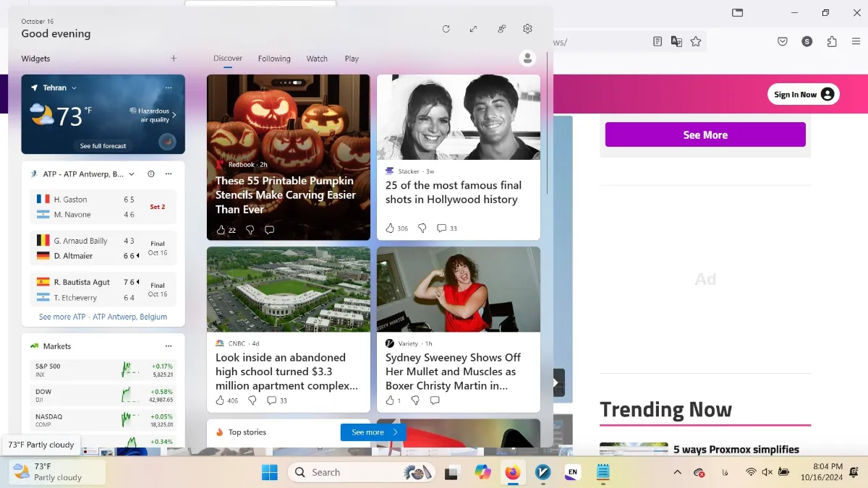Open the 25 famous final shots thumbnail
This screenshot has width=868, height=488.
(458, 117)
